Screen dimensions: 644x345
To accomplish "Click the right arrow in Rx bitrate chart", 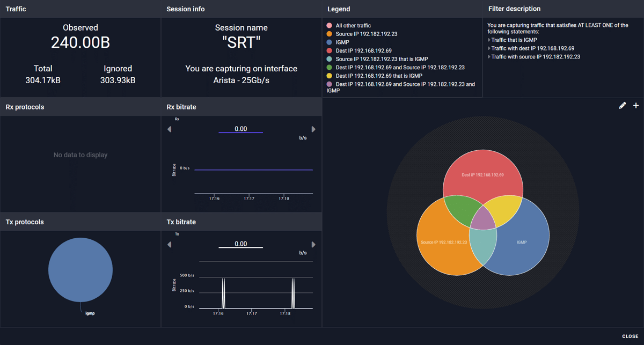I will coord(313,129).
